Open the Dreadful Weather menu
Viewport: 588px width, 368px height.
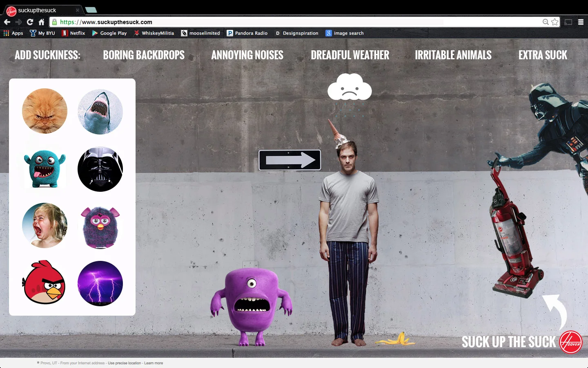pos(350,55)
